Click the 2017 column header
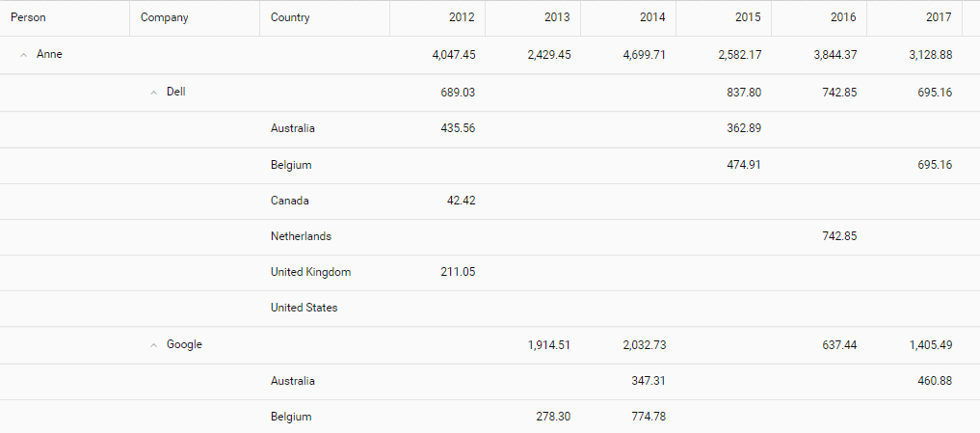Screen dimensions: 980x433 (x=914, y=18)
